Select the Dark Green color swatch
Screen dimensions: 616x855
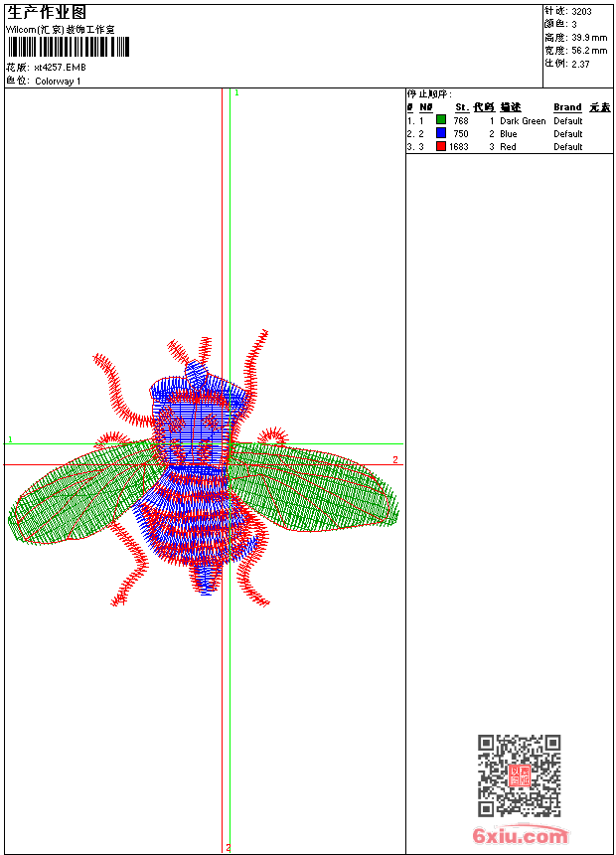[x=441, y=120]
